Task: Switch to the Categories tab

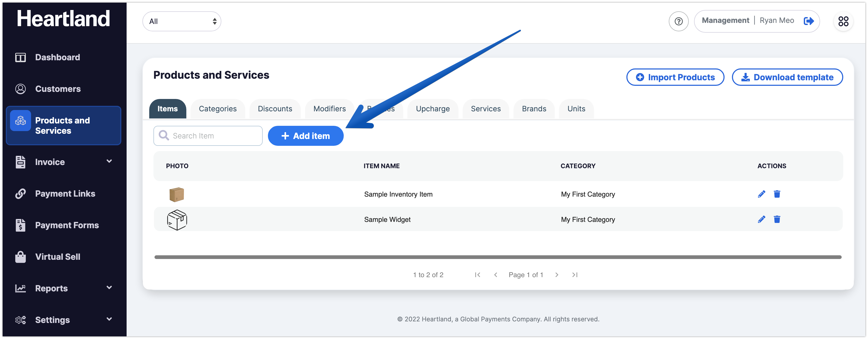Action: tap(218, 109)
